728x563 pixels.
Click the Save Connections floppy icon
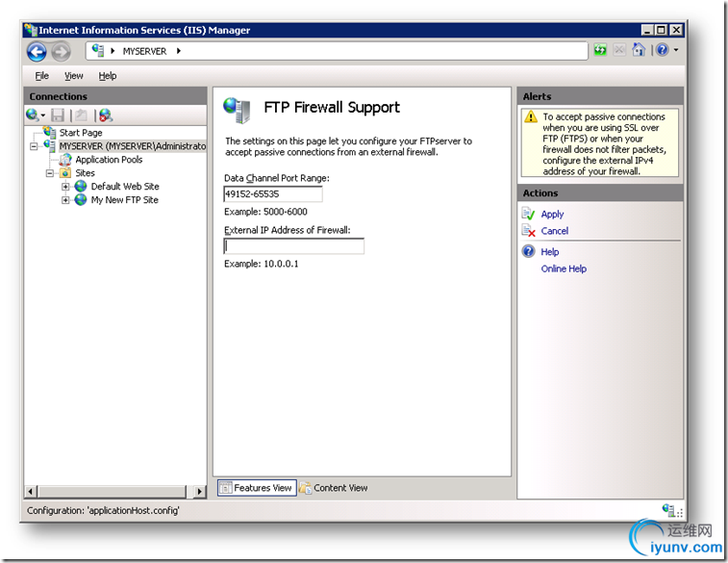[58, 115]
